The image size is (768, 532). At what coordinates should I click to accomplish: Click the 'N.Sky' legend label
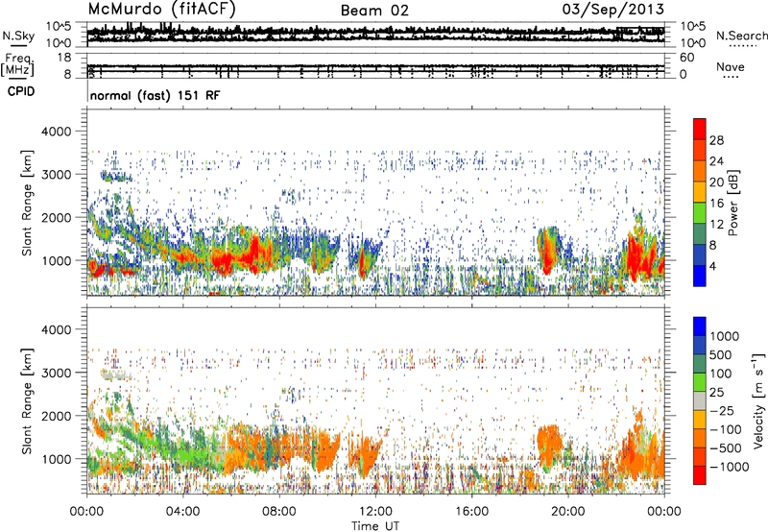(x=18, y=36)
